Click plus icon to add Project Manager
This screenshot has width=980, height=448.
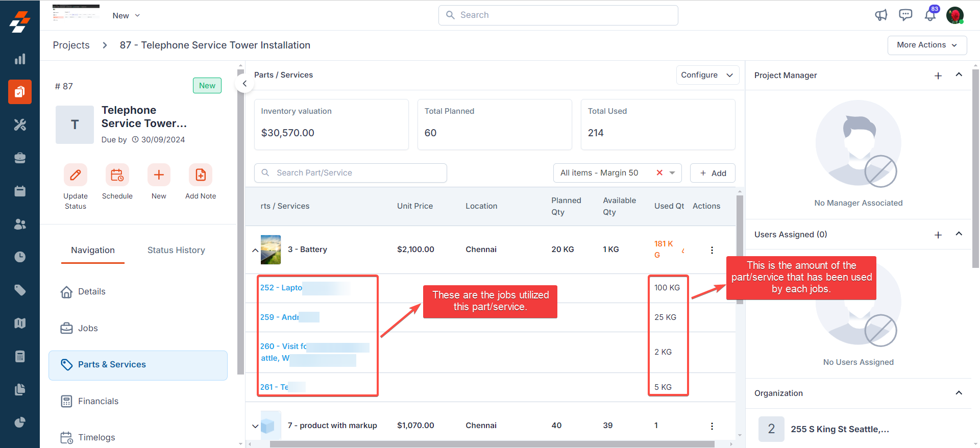pyautogui.click(x=938, y=76)
